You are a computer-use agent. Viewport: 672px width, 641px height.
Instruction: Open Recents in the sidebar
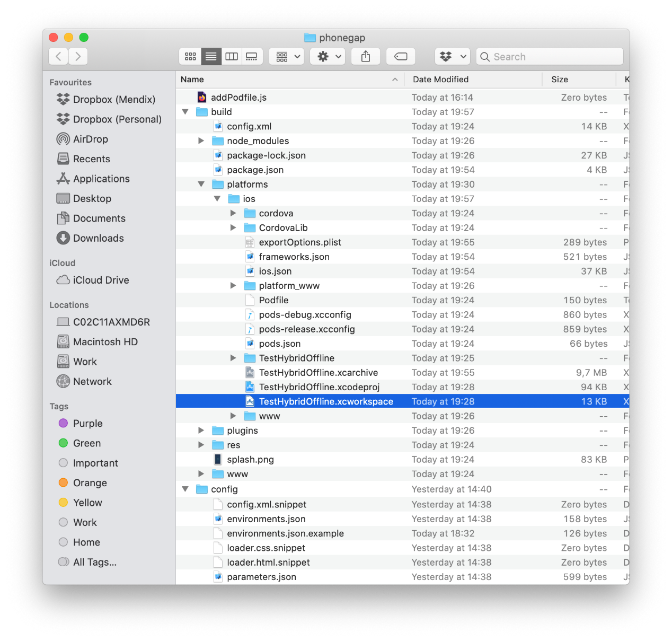[83, 159]
